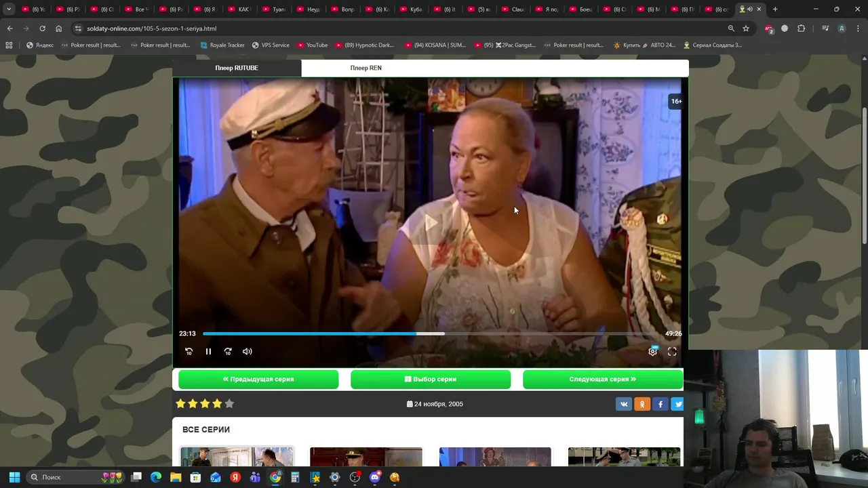Switch to the Неуд browser tab
Screen dimensions: 868x488
point(309,9)
